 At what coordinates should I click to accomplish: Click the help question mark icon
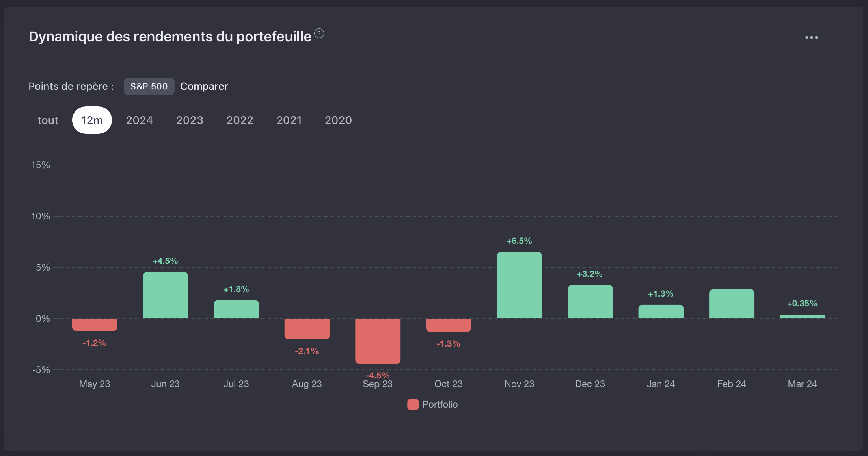coord(319,34)
